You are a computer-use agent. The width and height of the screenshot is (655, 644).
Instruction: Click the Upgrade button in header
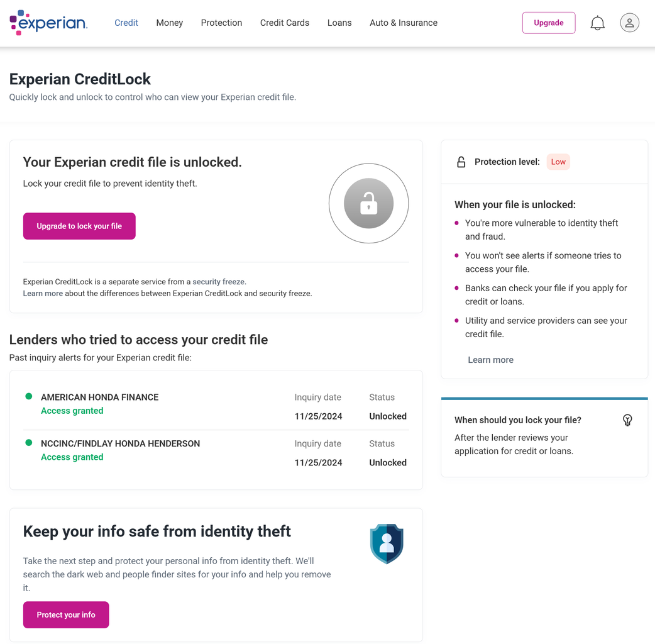(x=549, y=23)
